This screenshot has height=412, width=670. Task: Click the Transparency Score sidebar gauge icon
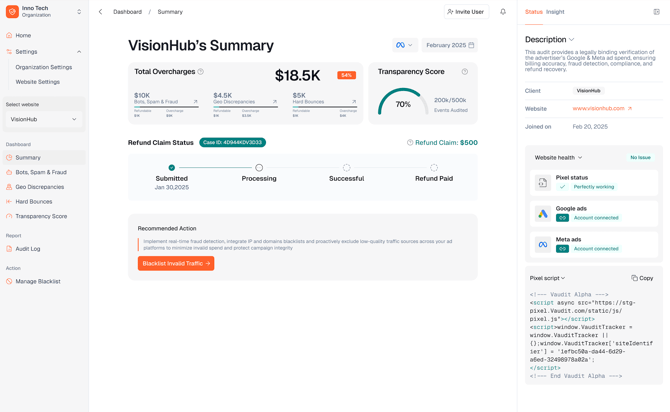click(9, 216)
